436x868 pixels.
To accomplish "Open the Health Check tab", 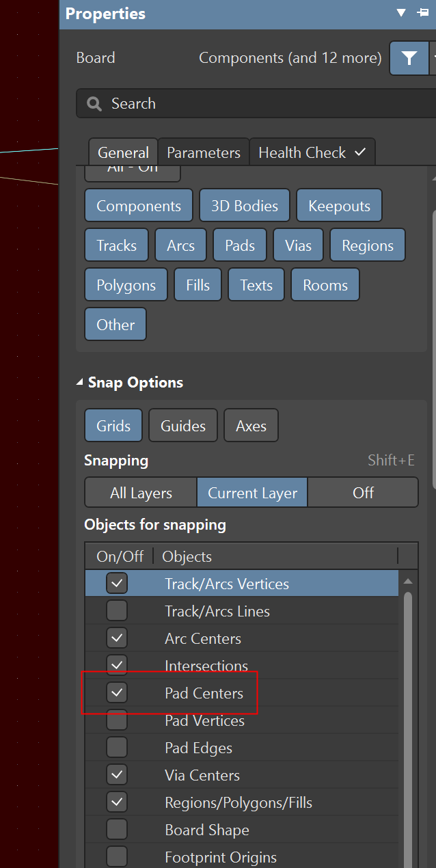I will [x=312, y=152].
